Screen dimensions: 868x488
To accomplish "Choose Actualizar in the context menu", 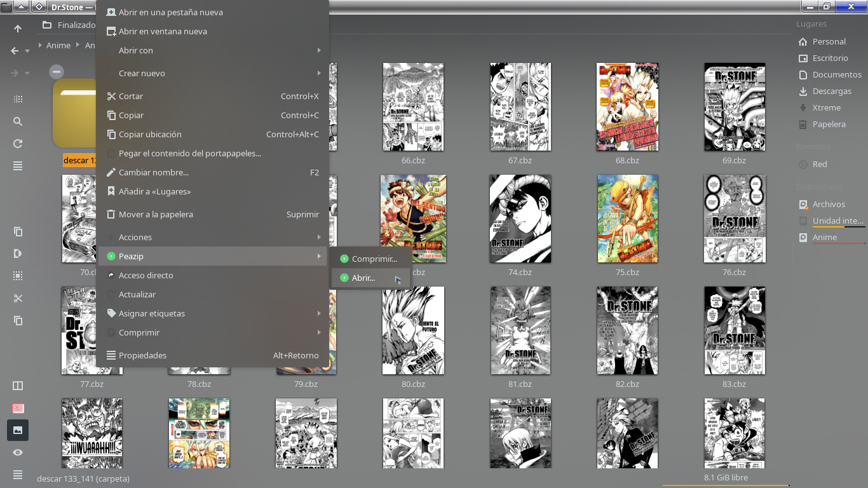I will click(x=213, y=294).
